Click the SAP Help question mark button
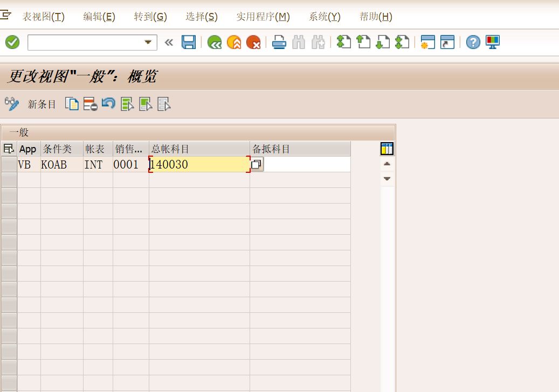 coord(473,42)
